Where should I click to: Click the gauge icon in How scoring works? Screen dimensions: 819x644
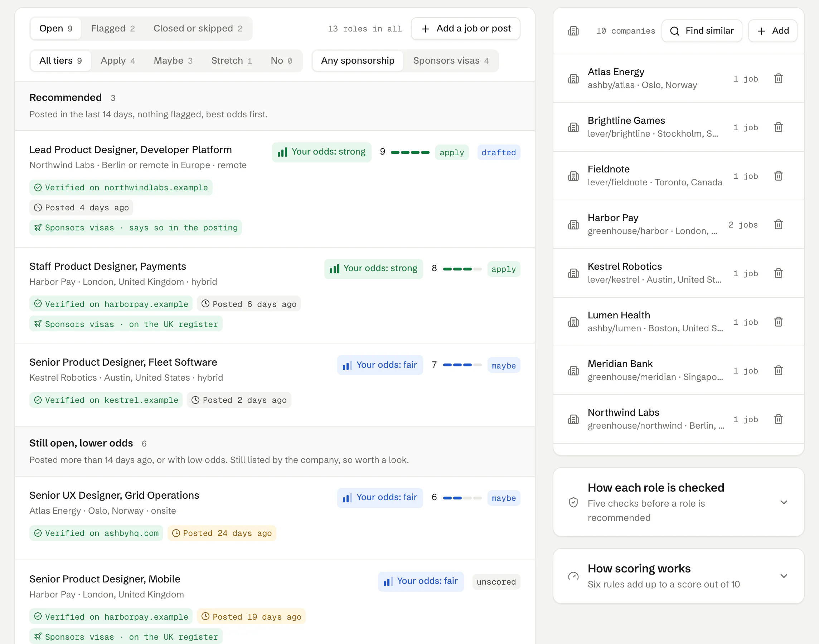click(573, 576)
